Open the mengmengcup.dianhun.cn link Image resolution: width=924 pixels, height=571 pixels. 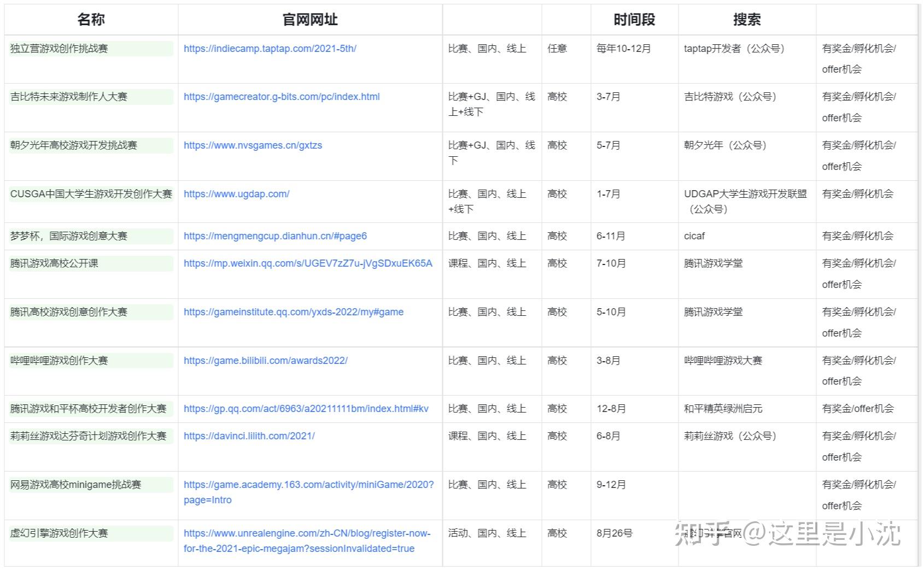click(275, 236)
